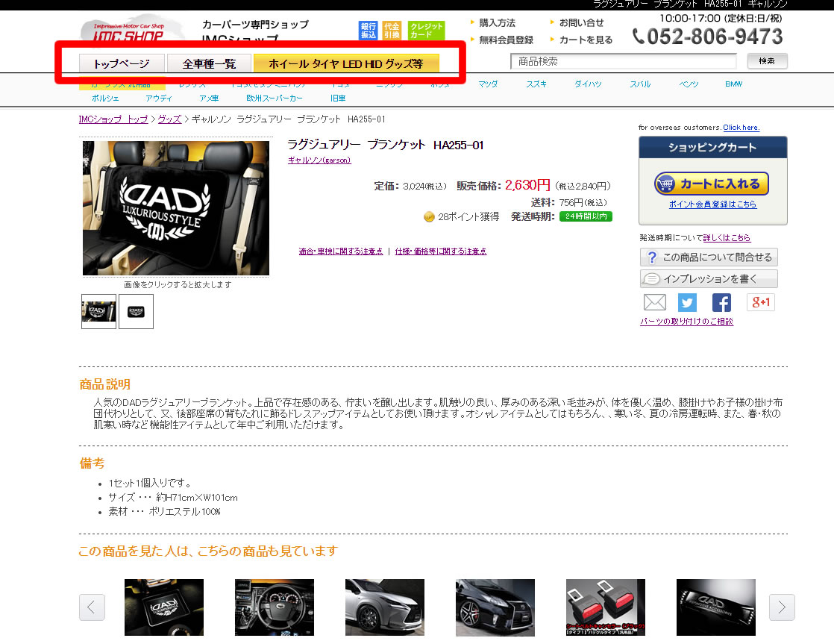The width and height of the screenshot is (834, 644).
Task: Open the D.A.D illuminated plate product
Action: pos(716,607)
